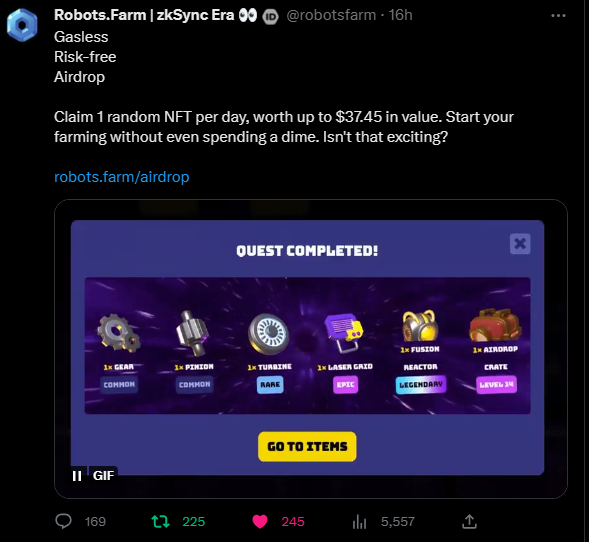Click the Robots.Farm | zkSync Era display name
Viewport: 589px width, 542px height.
[x=144, y=15]
